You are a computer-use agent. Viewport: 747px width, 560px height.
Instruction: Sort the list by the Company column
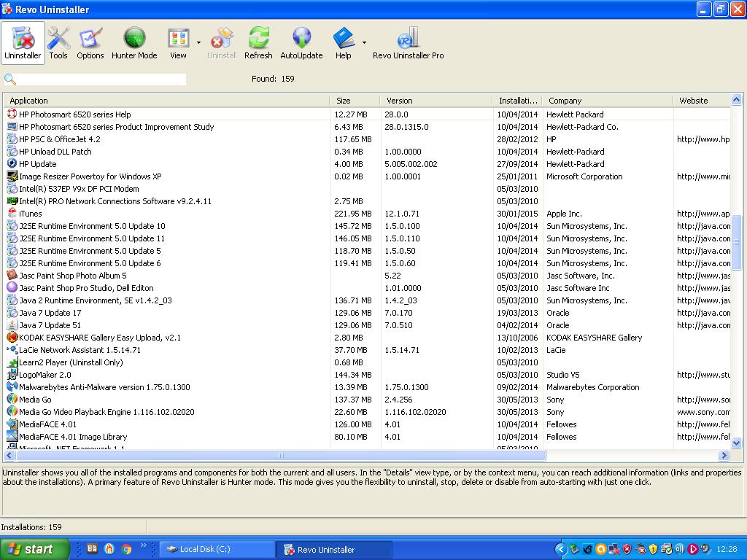click(x=608, y=101)
